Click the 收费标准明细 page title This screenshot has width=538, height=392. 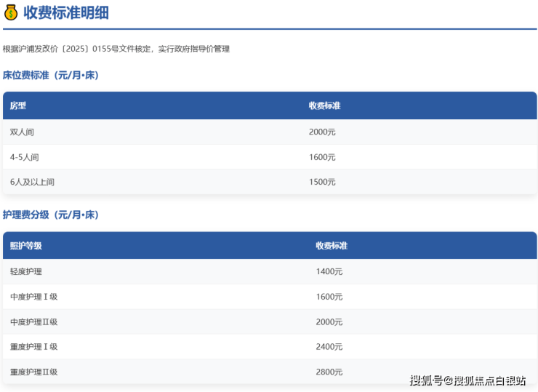coord(66,12)
